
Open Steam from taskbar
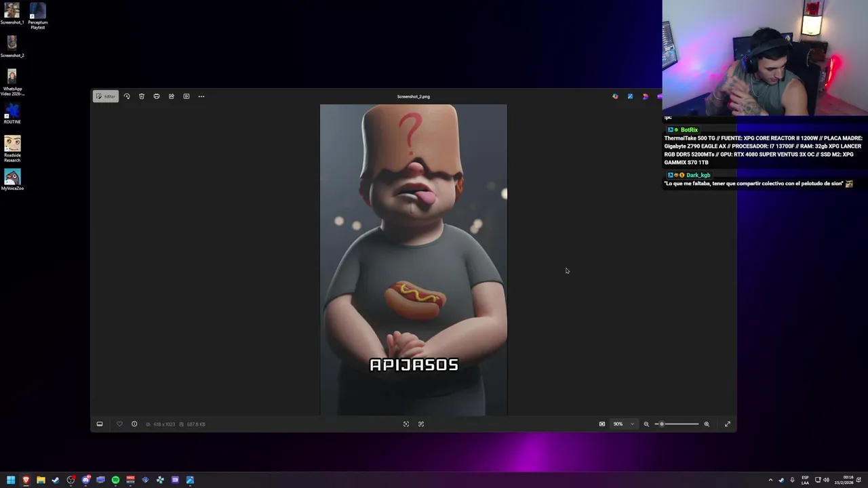pyautogui.click(x=56, y=480)
